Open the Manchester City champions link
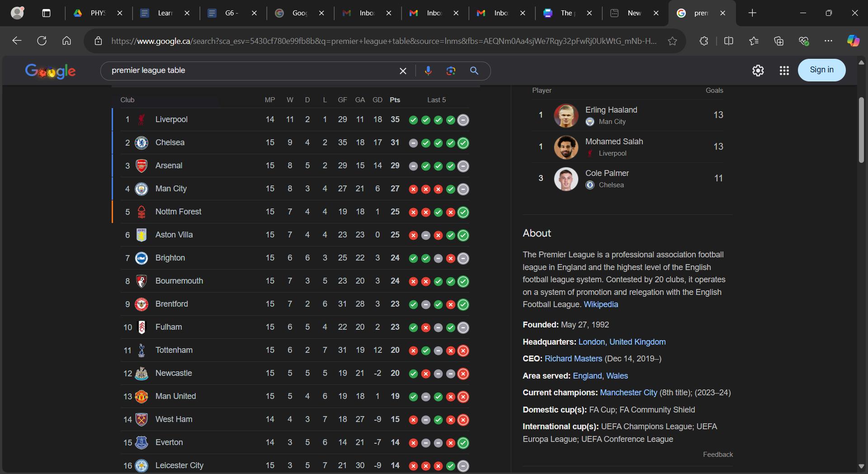Viewport: 868px width, 474px height. coord(628,393)
